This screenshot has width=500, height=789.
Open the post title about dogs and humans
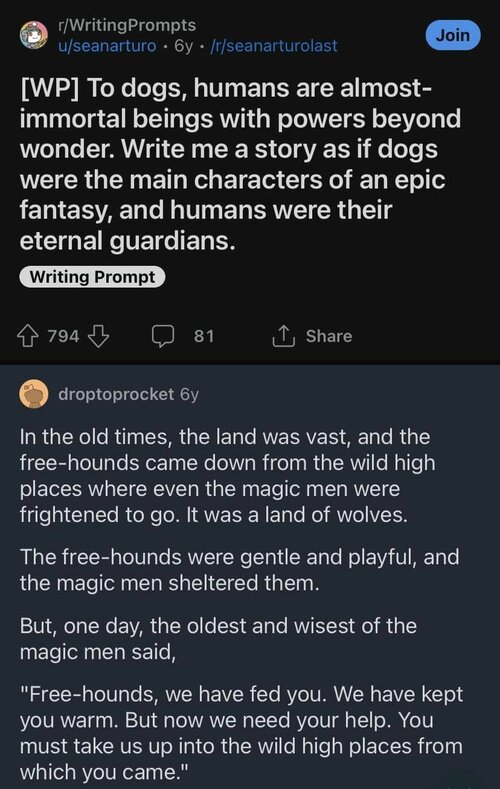240,164
